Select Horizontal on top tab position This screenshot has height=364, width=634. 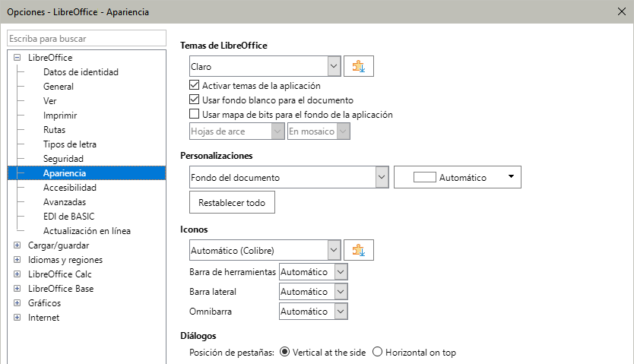point(377,353)
